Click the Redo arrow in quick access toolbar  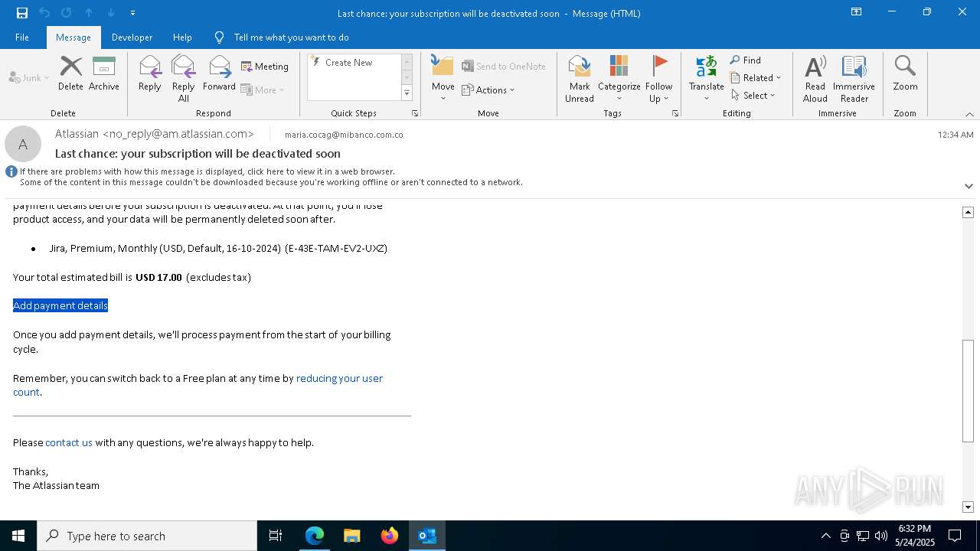66,13
